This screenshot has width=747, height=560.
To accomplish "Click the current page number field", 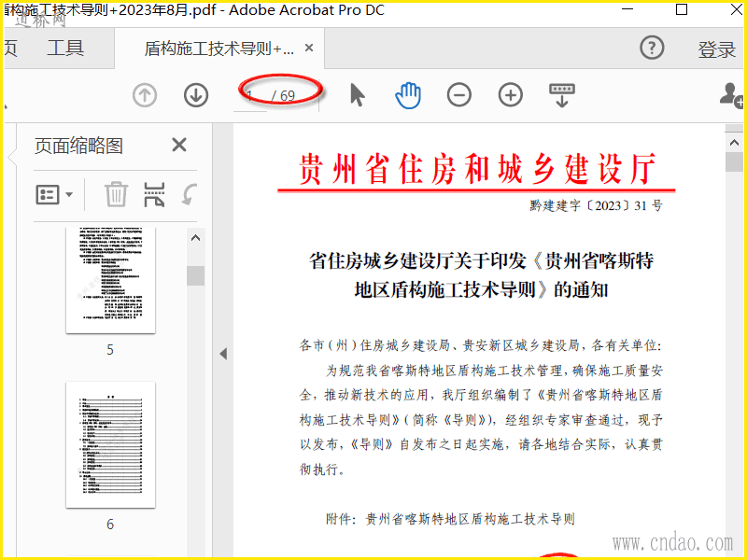I will click(250, 96).
